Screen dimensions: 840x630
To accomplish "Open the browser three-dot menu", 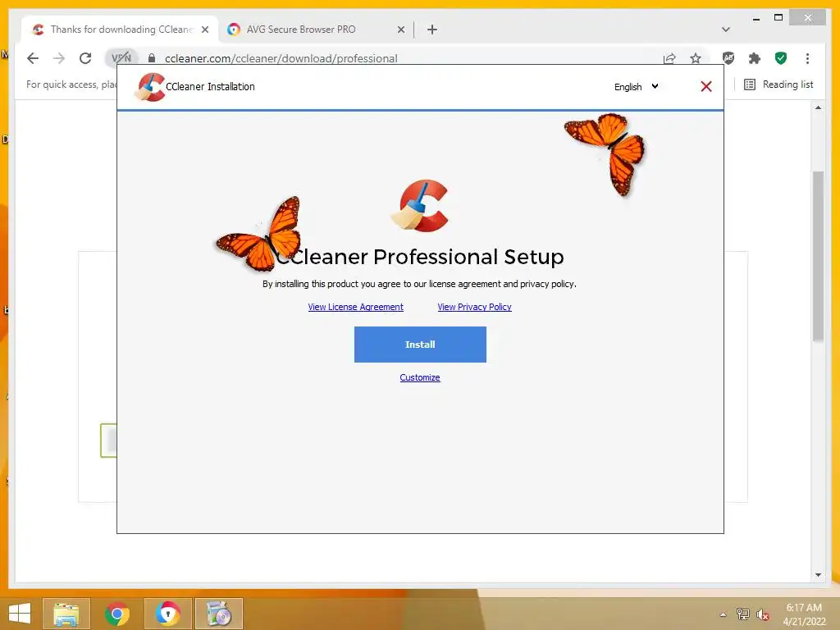I will click(807, 58).
